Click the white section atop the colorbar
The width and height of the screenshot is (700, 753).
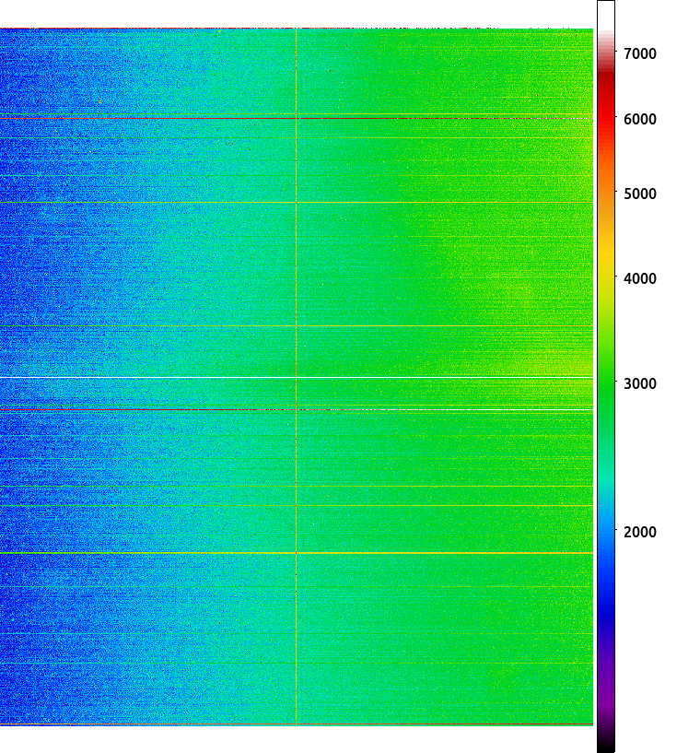[x=606, y=17]
